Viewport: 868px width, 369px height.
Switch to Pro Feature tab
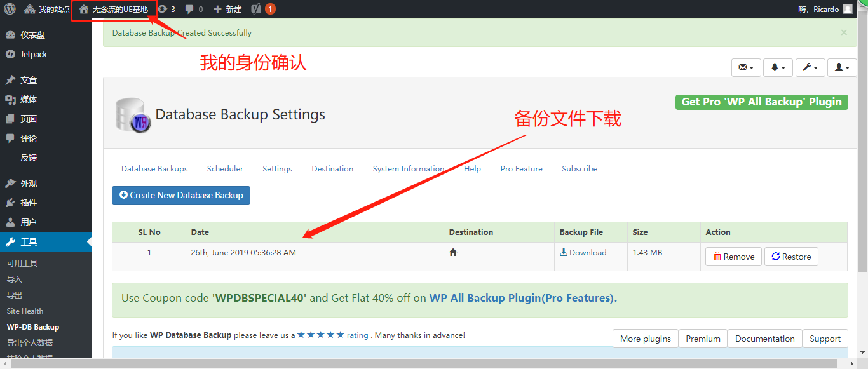[x=521, y=169]
